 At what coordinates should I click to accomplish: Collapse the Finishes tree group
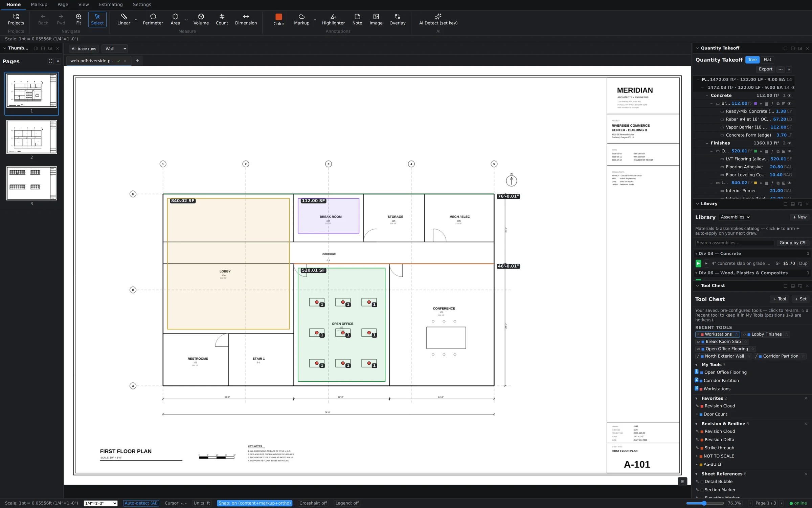707,143
